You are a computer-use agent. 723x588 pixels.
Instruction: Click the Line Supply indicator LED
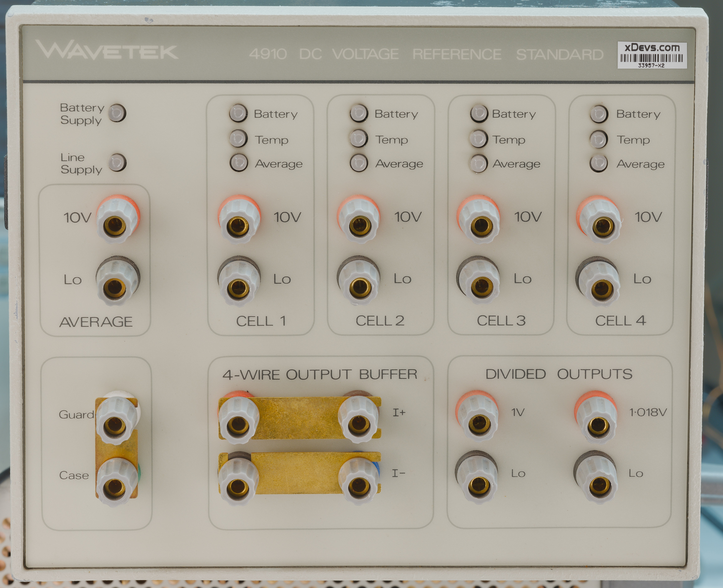[117, 163]
